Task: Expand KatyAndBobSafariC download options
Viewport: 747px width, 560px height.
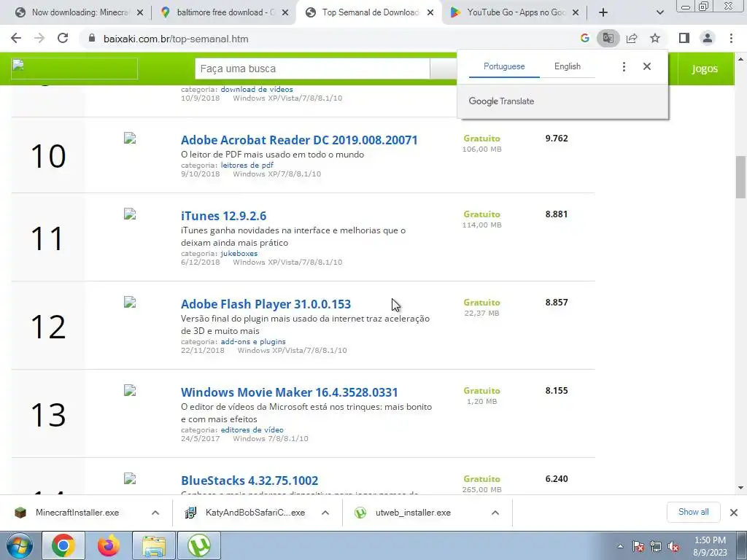Action: tap(325, 513)
